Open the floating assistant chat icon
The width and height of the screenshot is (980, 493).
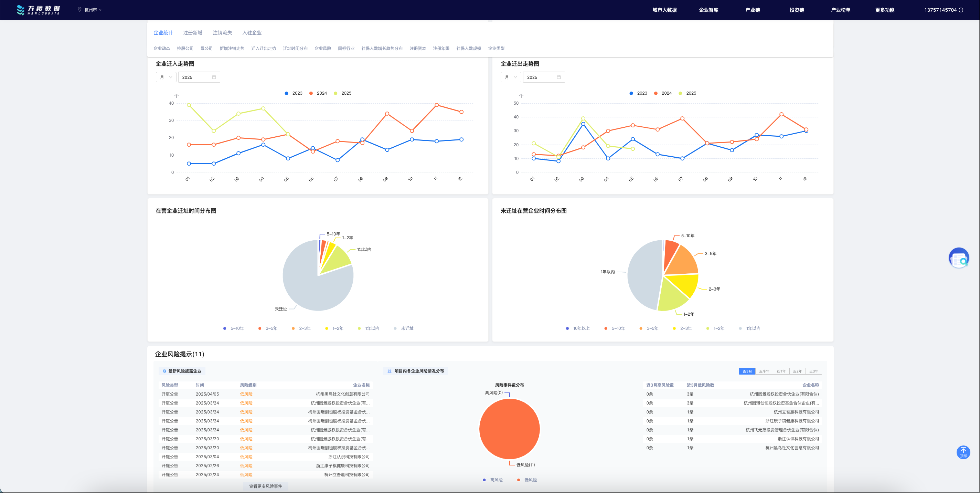[958, 258]
